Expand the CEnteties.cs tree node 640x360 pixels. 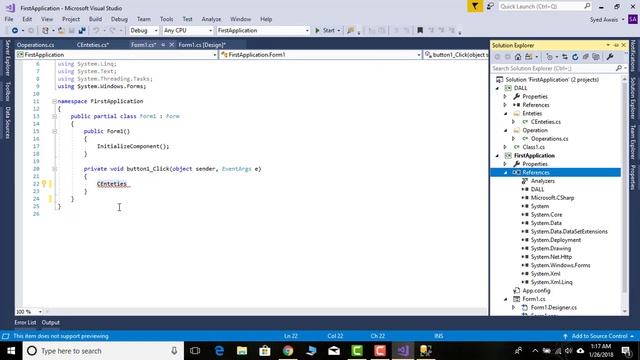pos(513,122)
